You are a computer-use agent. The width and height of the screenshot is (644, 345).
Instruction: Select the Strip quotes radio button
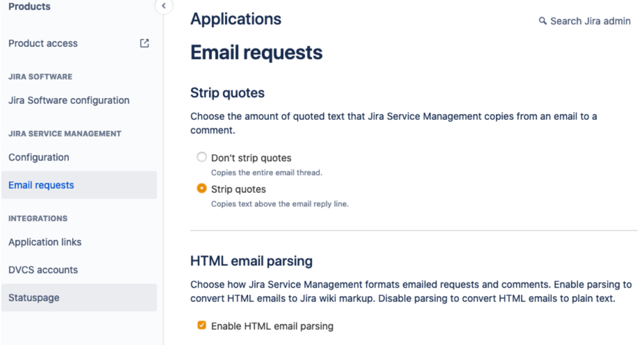(202, 188)
